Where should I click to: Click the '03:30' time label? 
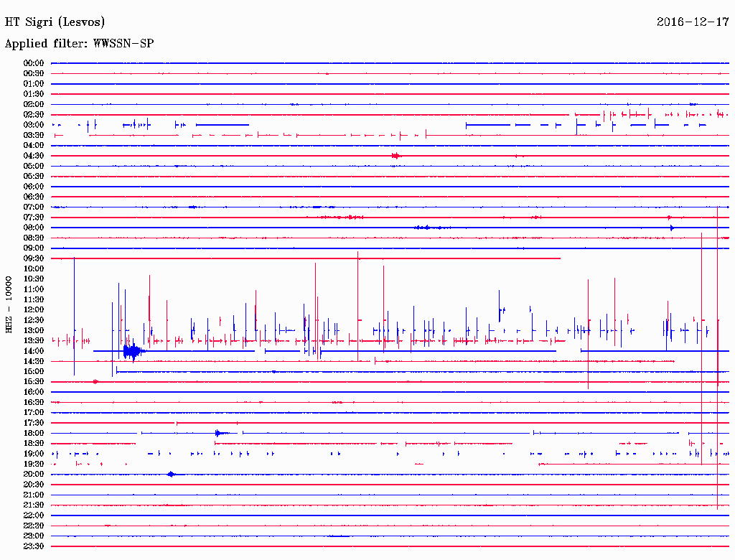[x=34, y=135]
